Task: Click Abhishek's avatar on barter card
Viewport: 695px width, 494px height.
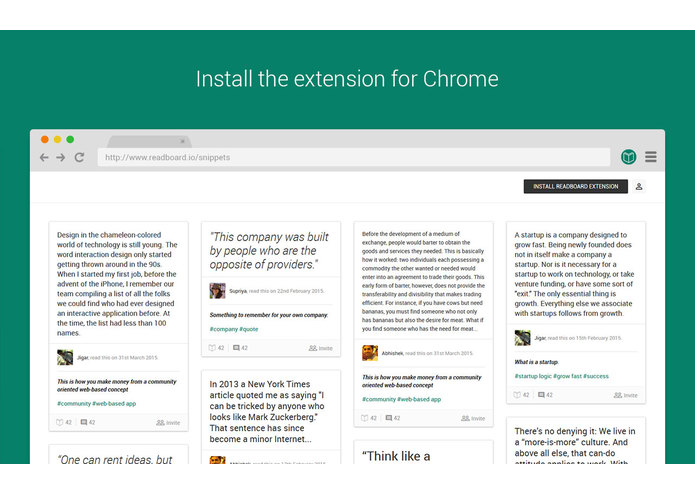Action: (370, 353)
